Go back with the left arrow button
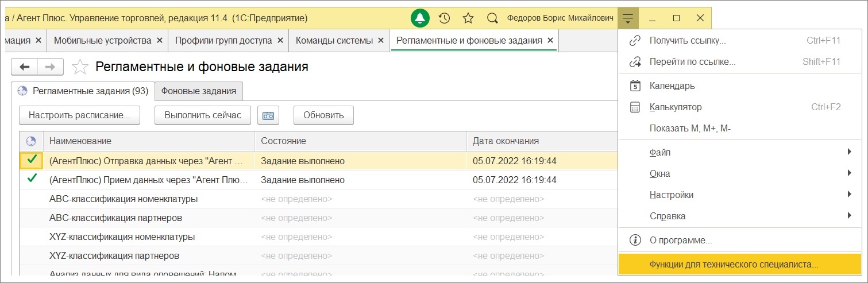This screenshot has height=283, width=868. [x=24, y=67]
